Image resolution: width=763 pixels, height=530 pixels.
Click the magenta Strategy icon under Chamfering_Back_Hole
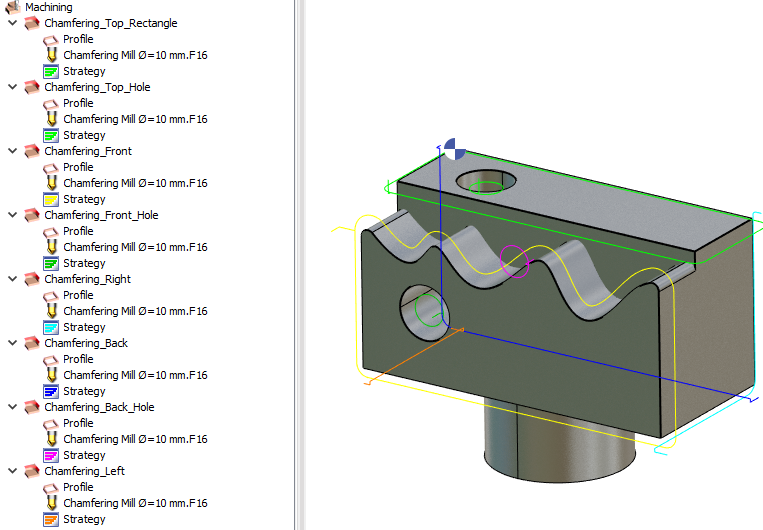51,455
